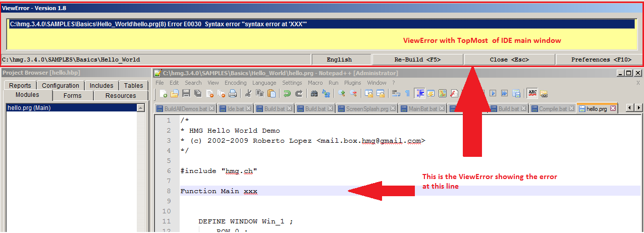Click the Save file toolbar icon
This screenshot has height=233, width=644.
(186, 93)
